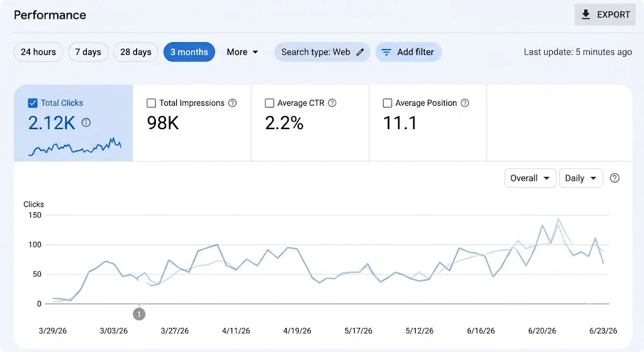Click the Add filter button
644x352 pixels.
[408, 52]
